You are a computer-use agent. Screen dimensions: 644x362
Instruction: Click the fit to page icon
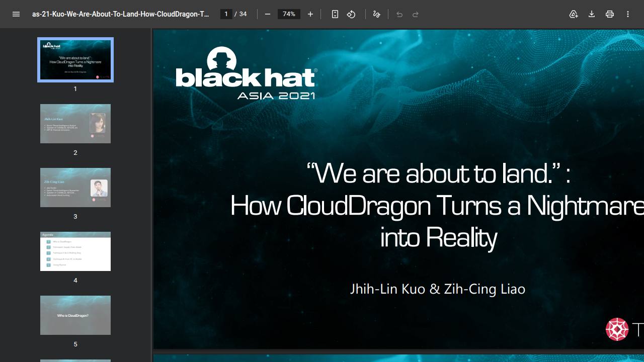click(335, 14)
